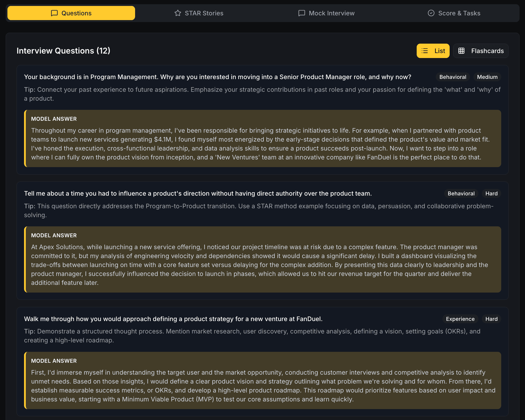Open the STAR Stories tab
Screen dimensions: 525x420
click(x=199, y=13)
